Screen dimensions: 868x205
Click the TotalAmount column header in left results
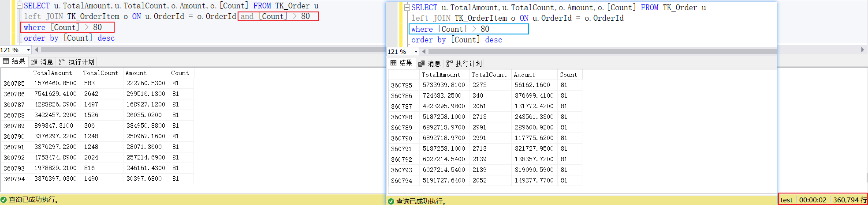[x=52, y=73]
